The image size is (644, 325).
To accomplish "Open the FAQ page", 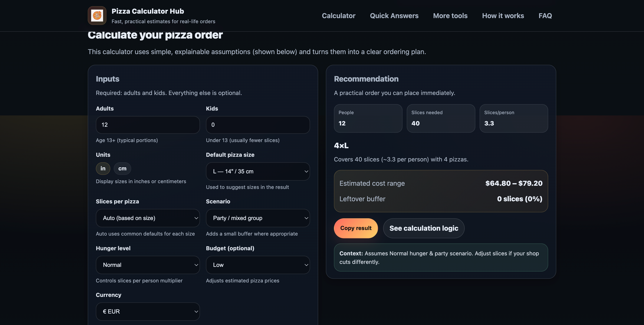I will [x=545, y=16].
